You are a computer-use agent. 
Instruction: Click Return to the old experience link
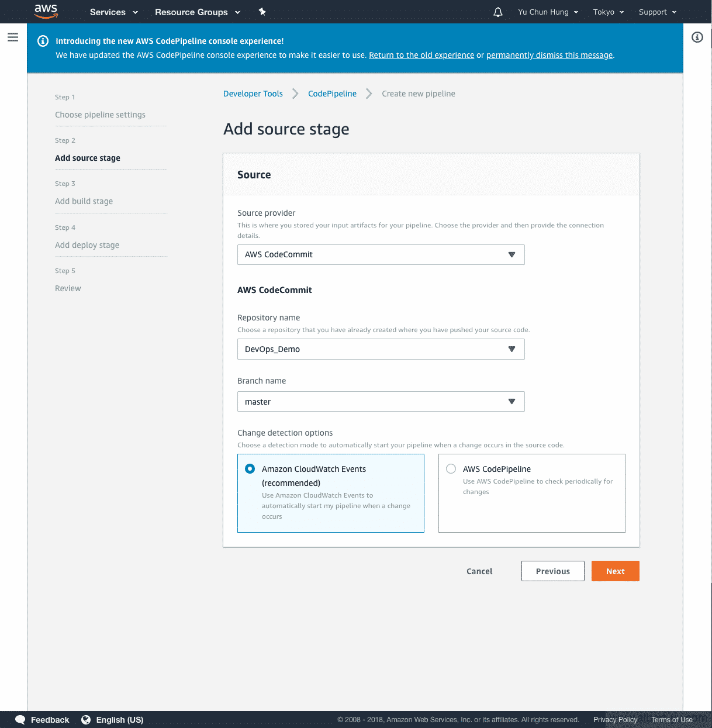tap(421, 55)
